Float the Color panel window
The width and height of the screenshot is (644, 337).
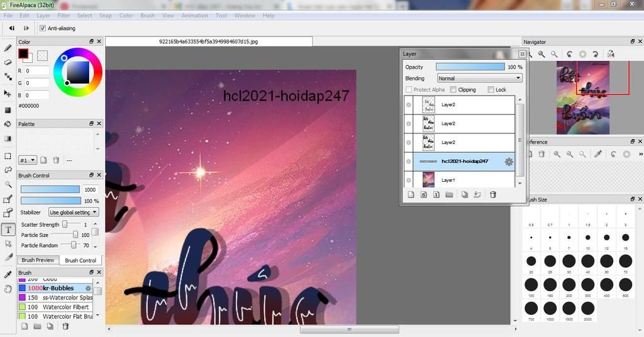pos(92,41)
